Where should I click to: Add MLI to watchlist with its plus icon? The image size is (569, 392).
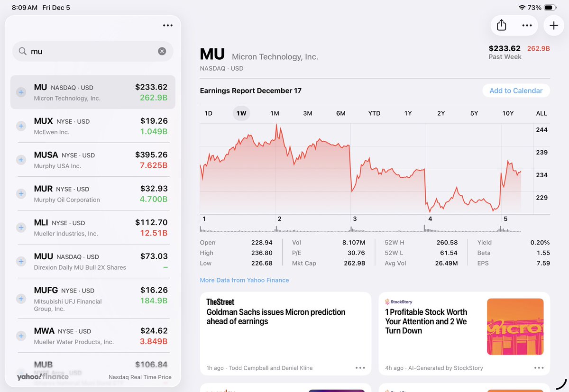pyautogui.click(x=21, y=228)
